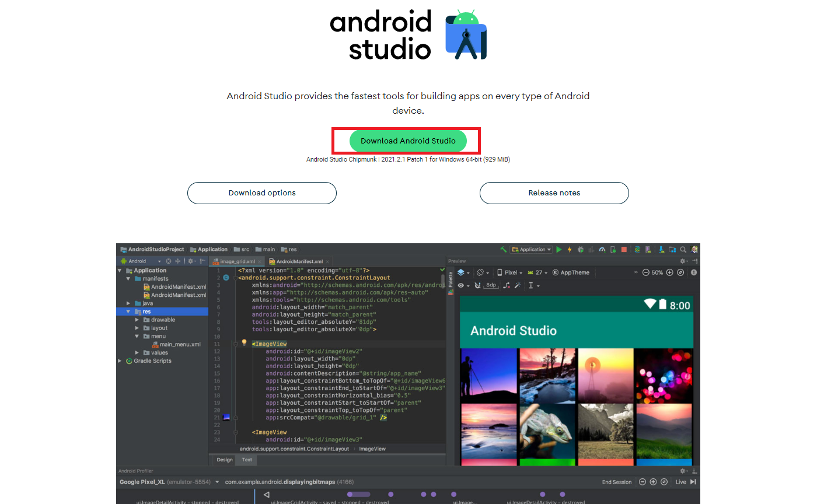Click the Clear All Constraints icon

507,285
